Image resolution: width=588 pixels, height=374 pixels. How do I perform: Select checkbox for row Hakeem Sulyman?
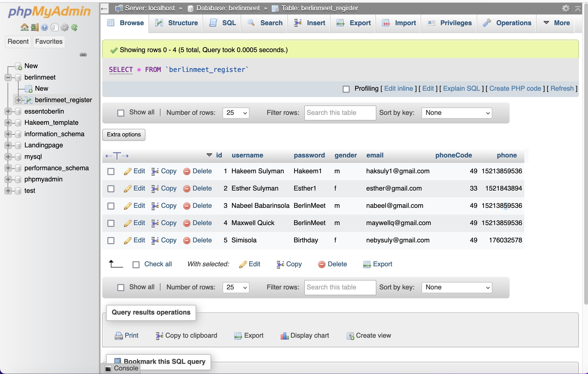(x=111, y=172)
